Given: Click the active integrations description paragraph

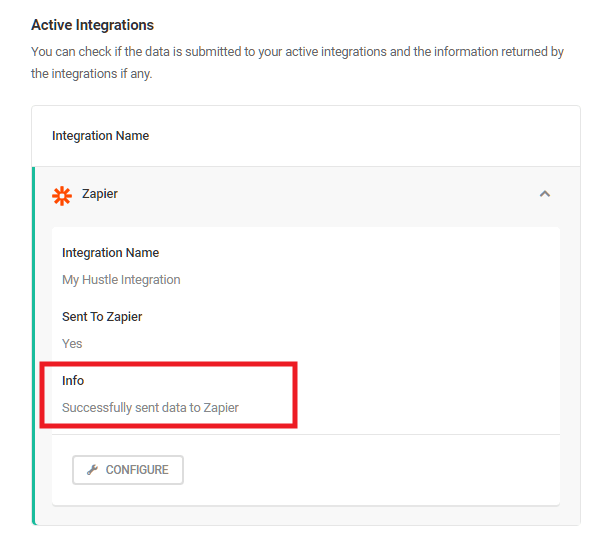Looking at the screenshot, I should pos(297,63).
